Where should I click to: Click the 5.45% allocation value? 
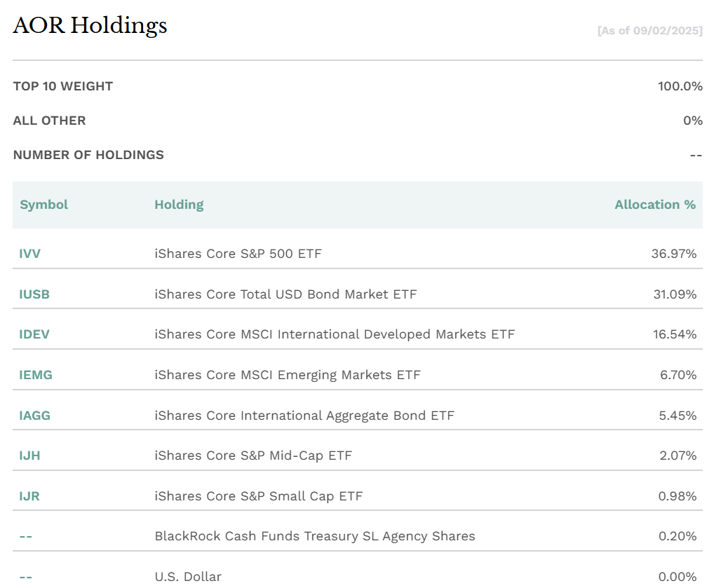(678, 416)
